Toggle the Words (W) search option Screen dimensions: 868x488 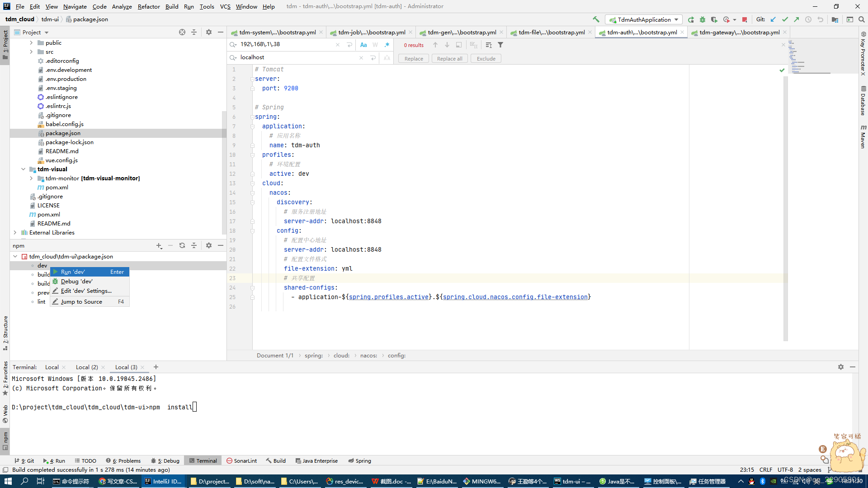375,45
